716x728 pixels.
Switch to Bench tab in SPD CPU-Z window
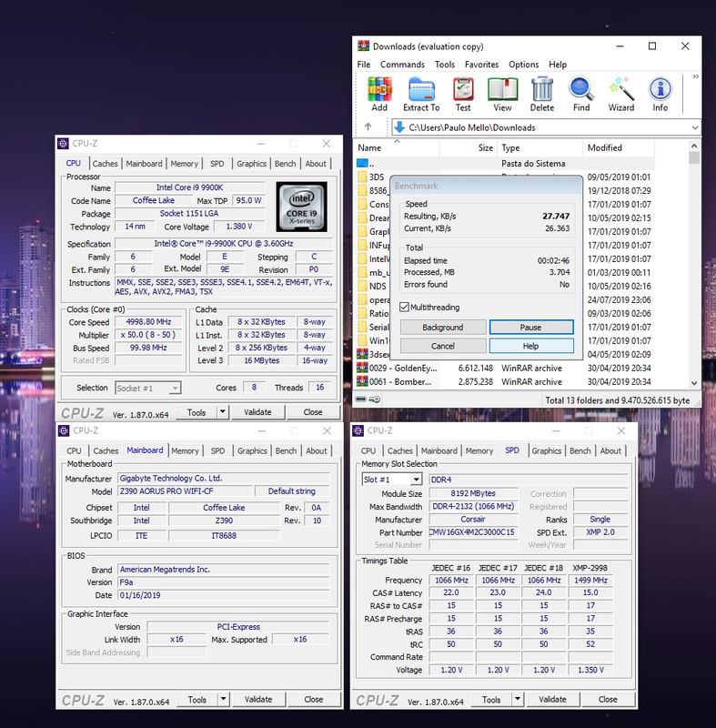point(580,450)
